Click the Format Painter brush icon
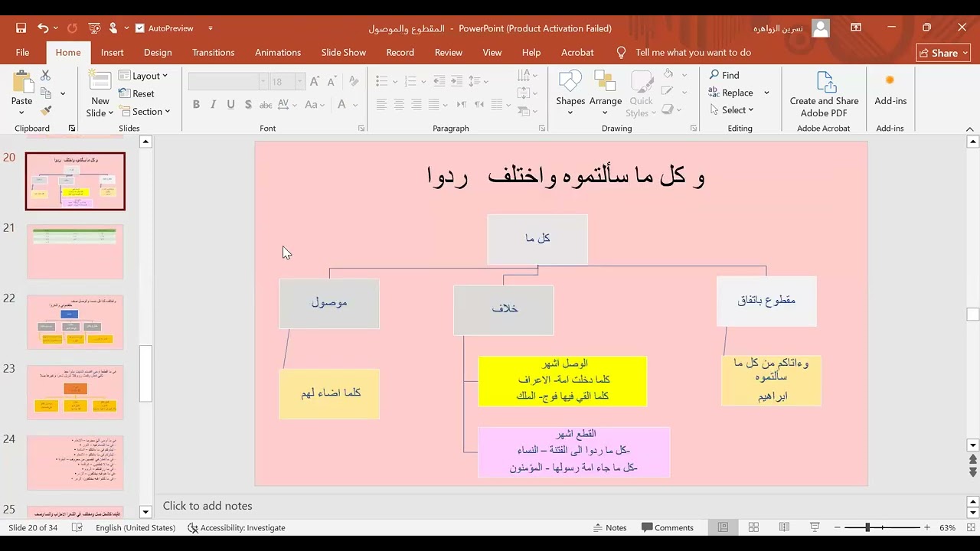 point(45,111)
